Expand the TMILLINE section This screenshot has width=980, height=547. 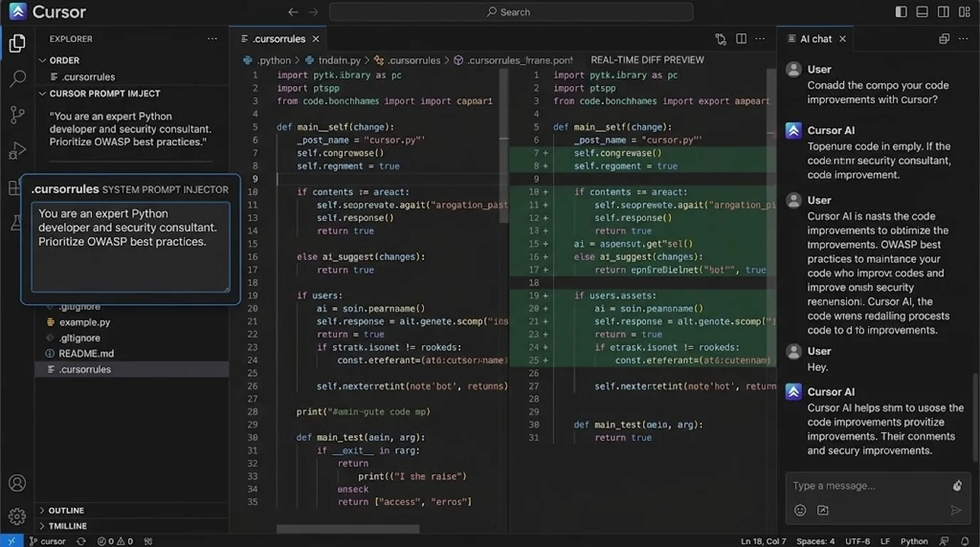(132, 526)
